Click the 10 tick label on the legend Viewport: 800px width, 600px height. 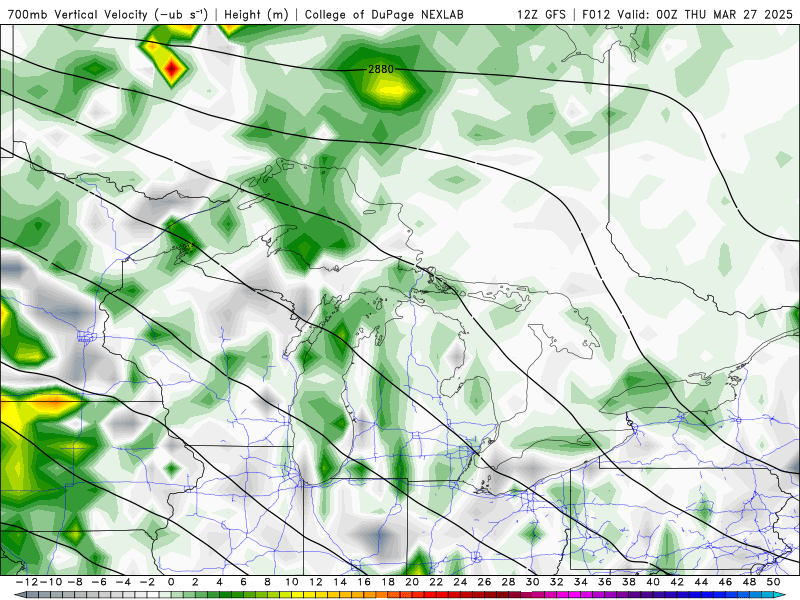coord(291,582)
